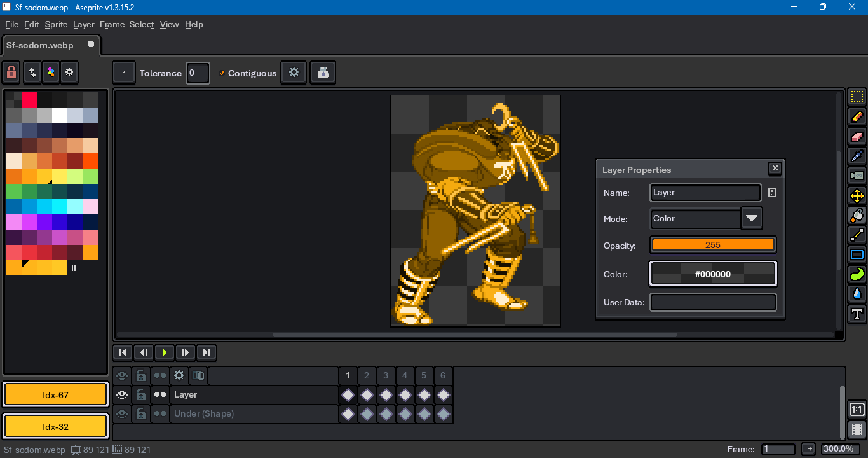Select the Eraser tool

[857, 136]
